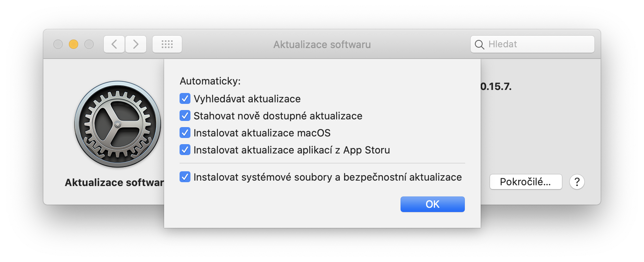Click the gray close window button
644x262 pixels.
58,44
